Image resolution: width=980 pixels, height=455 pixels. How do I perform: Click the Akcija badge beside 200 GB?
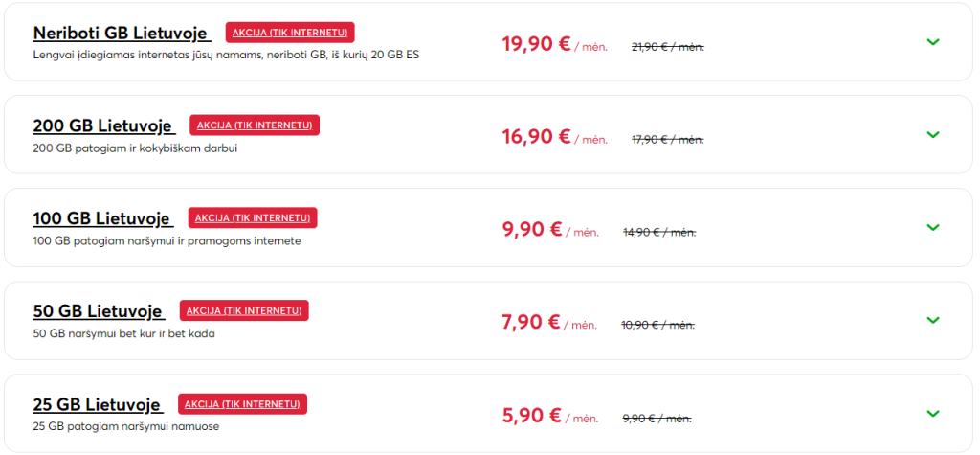[x=255, y=125]
